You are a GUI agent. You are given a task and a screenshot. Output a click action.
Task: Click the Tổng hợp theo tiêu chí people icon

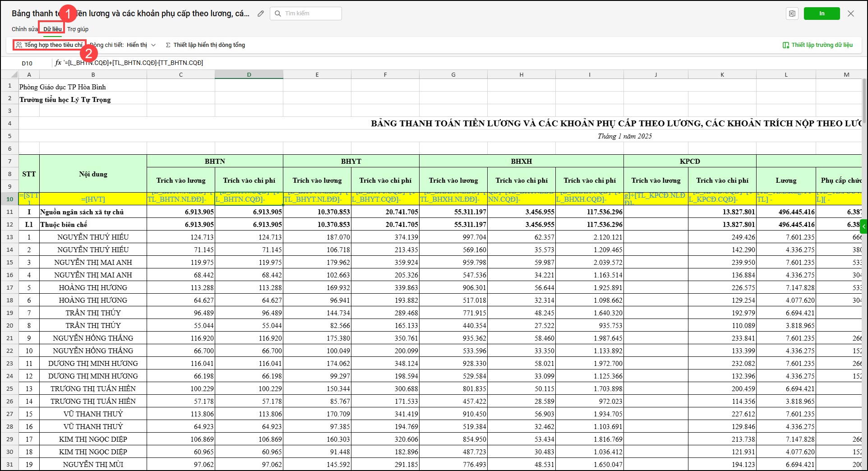click(19, 45)
